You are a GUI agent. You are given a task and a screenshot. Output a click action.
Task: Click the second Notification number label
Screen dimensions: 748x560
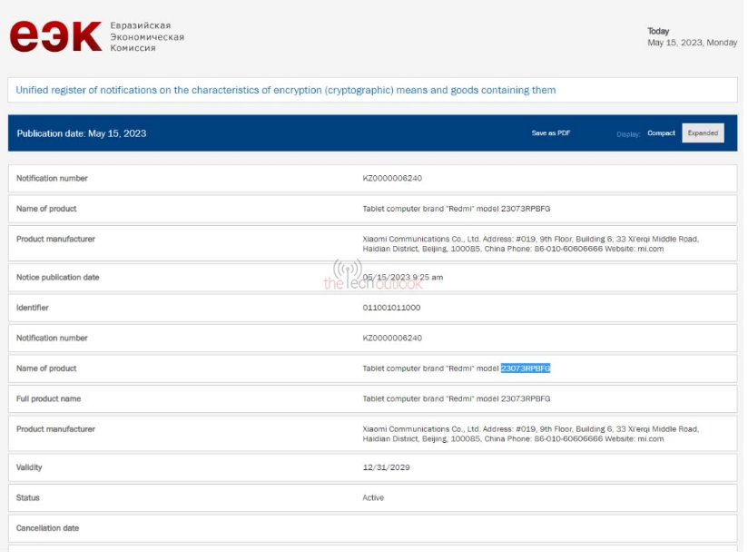[53, 339]
